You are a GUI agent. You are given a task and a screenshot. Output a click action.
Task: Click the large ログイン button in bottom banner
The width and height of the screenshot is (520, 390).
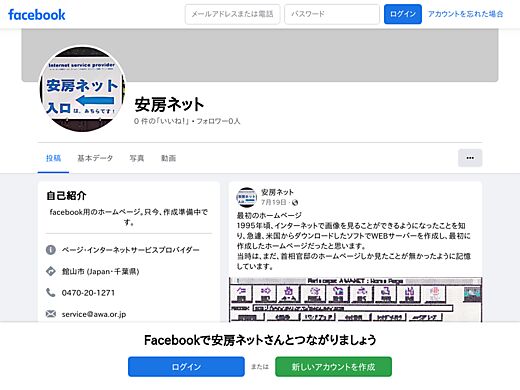[x=186, y=367]
